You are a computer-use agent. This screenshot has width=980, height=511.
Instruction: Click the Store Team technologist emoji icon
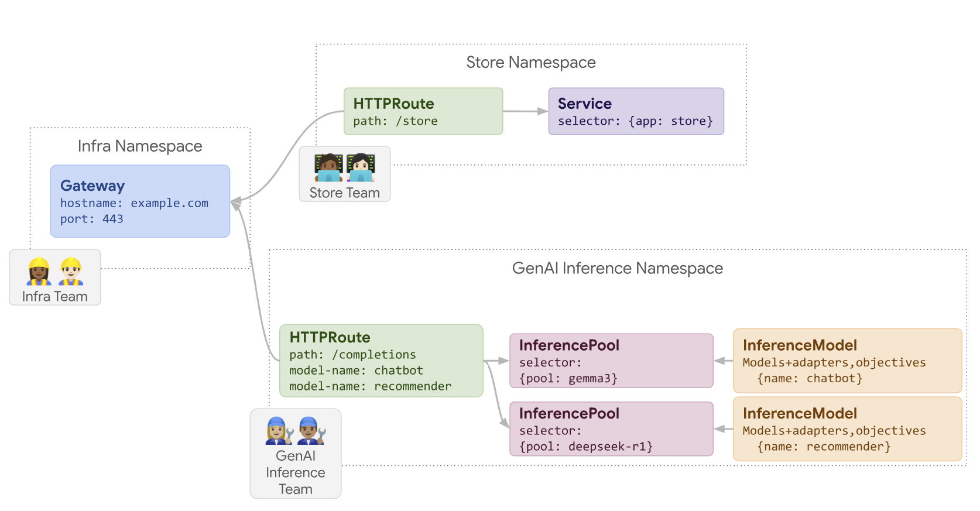pos(344,168)
